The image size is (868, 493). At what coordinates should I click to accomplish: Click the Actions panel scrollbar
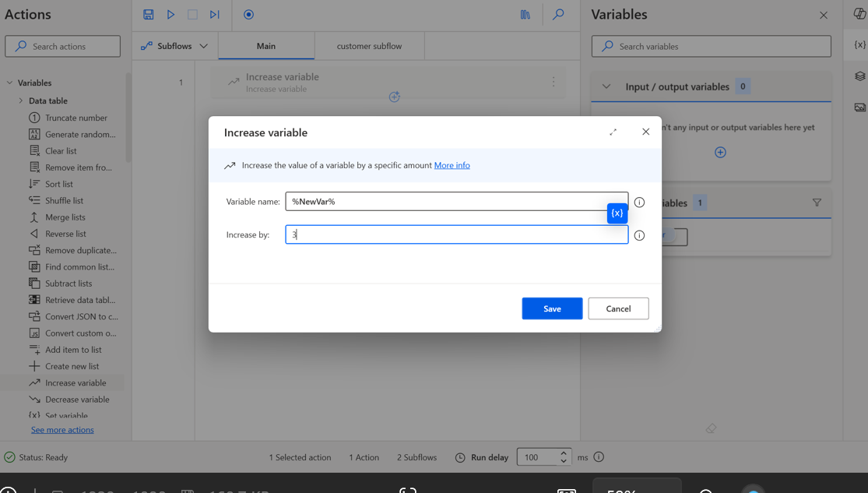coord(128,118)
